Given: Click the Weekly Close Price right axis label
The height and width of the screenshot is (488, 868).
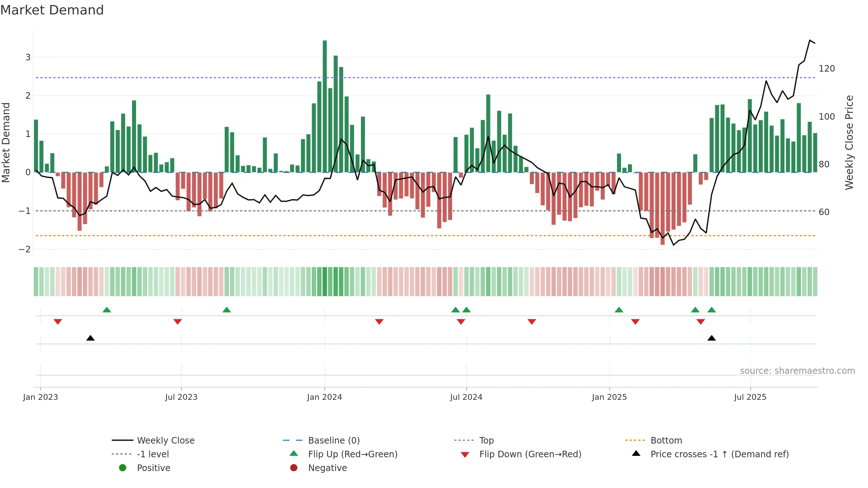Looking at the screenshot, I should point(849,142).
